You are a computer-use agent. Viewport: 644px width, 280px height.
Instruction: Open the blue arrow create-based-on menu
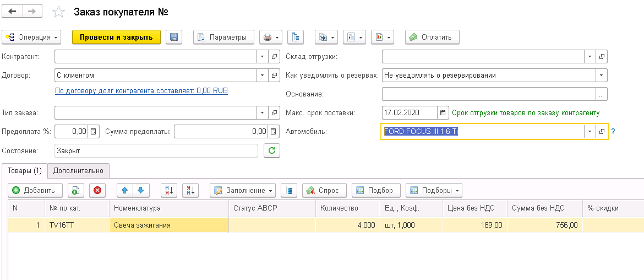pyautogui.click(x=326, y=37)
